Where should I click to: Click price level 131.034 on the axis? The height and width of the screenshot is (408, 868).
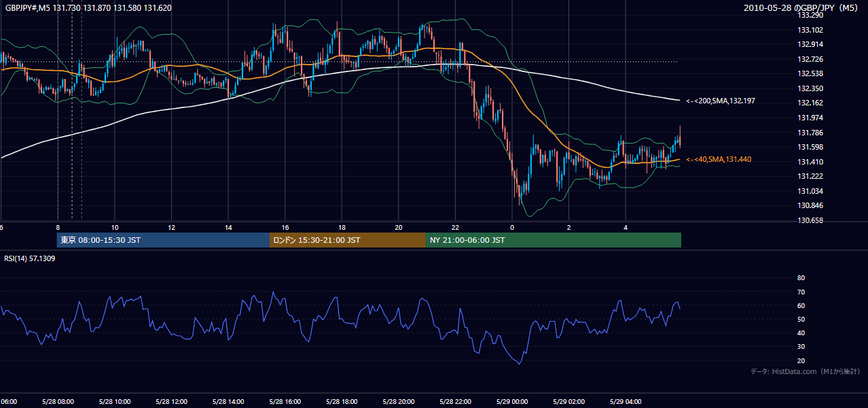click(x=810, y=191)
